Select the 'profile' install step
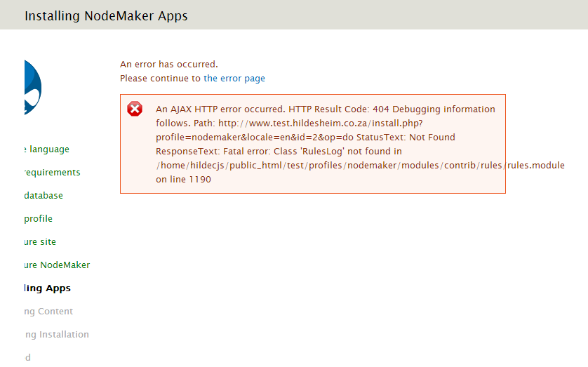 click(39, 218)
